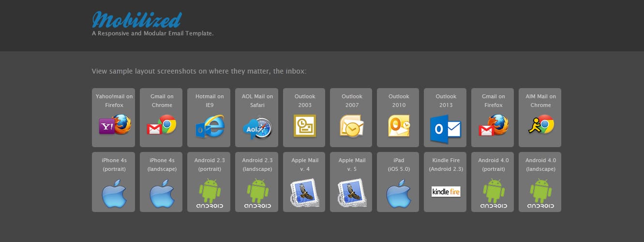Click Apple logo under iPhone 4s portrait
Image resolution: width=644 pixels, height=242 pixels.
(114, 194)
